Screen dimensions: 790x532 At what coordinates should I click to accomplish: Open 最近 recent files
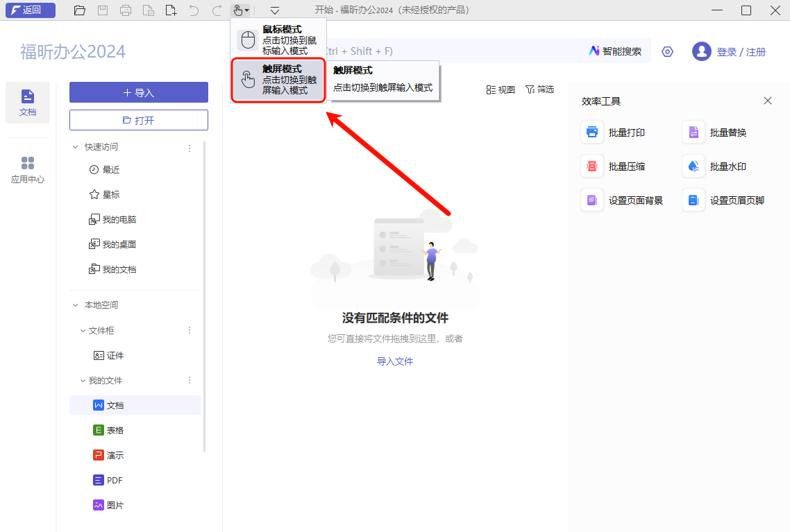pos(105,170)
